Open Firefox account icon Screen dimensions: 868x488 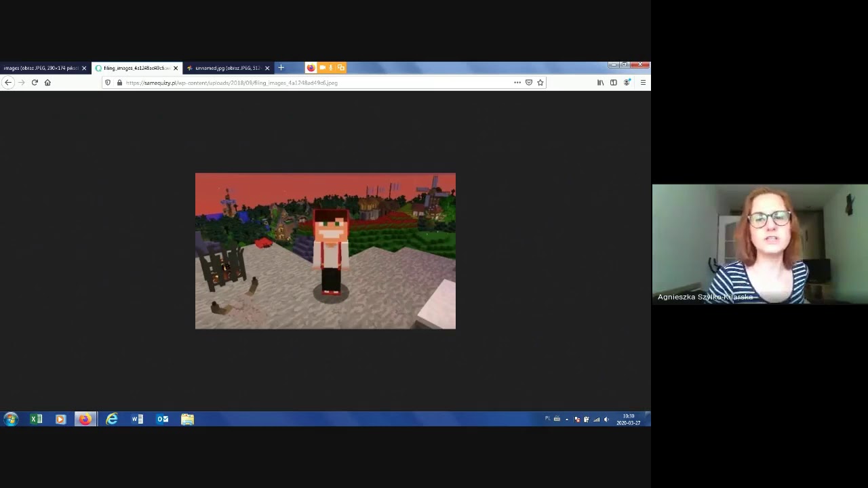[627, 83]
